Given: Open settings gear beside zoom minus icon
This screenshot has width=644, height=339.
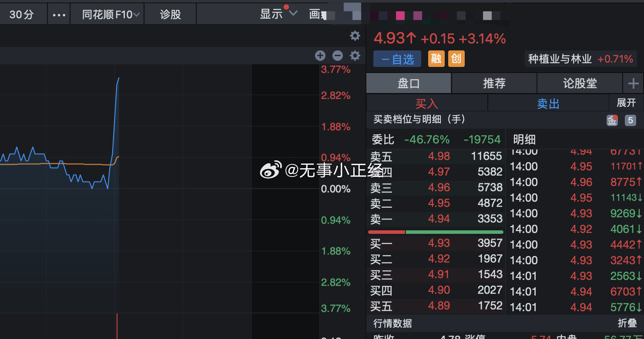Looking at the screenshot, I should tap(355, 56).
